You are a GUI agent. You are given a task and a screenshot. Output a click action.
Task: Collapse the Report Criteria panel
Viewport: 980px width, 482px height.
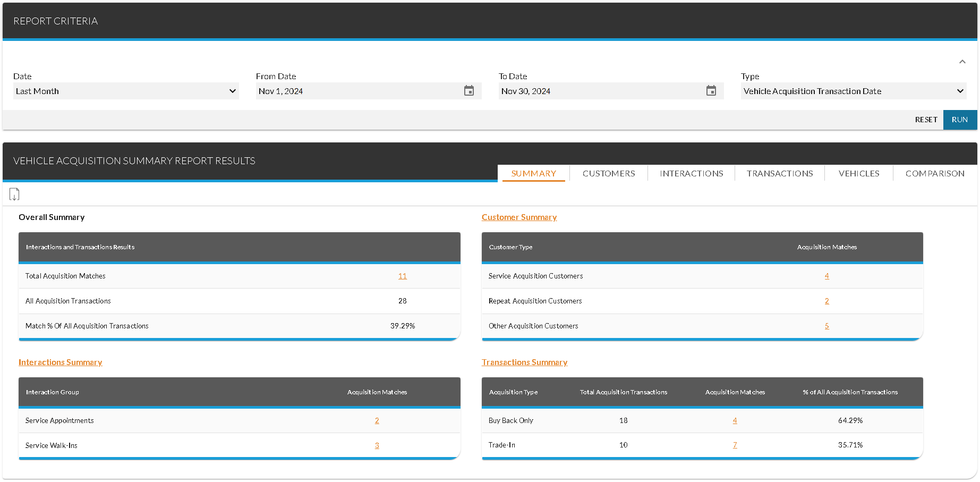click(962, 62)
